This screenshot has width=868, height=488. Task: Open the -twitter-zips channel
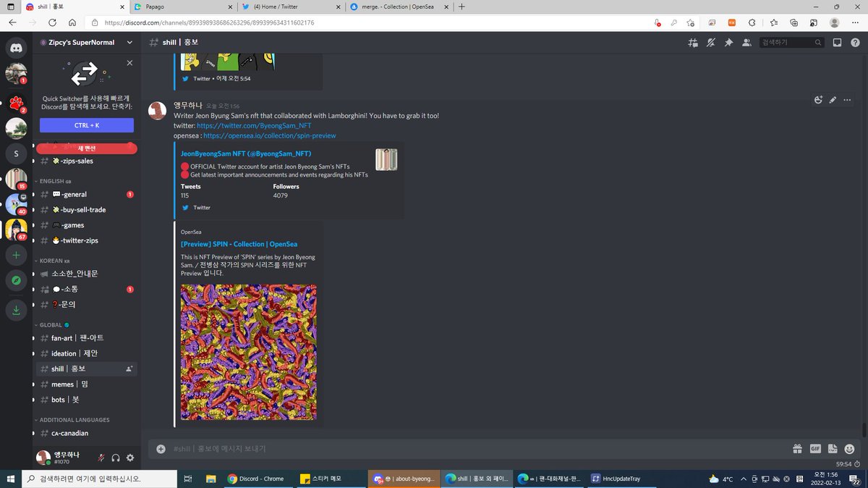(x=85, y=240)
